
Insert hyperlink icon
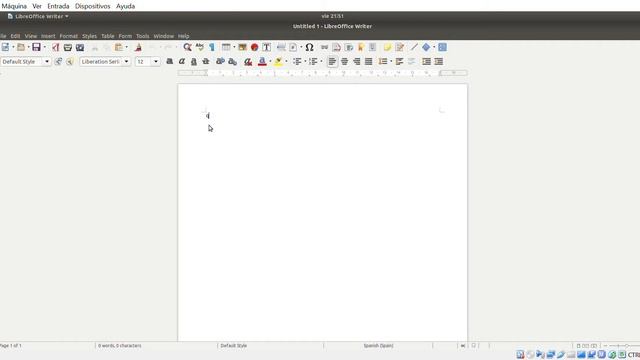324,47
